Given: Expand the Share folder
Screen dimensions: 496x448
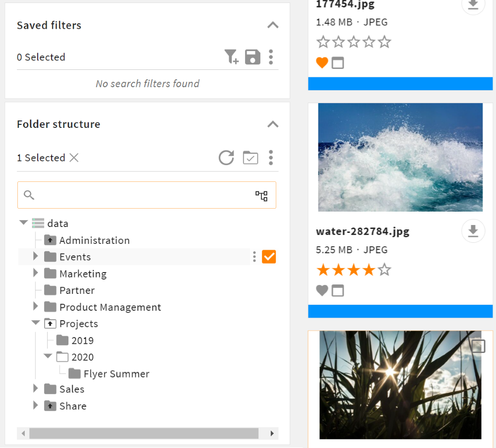Looking at the screenshot, I should coord(35,405).
